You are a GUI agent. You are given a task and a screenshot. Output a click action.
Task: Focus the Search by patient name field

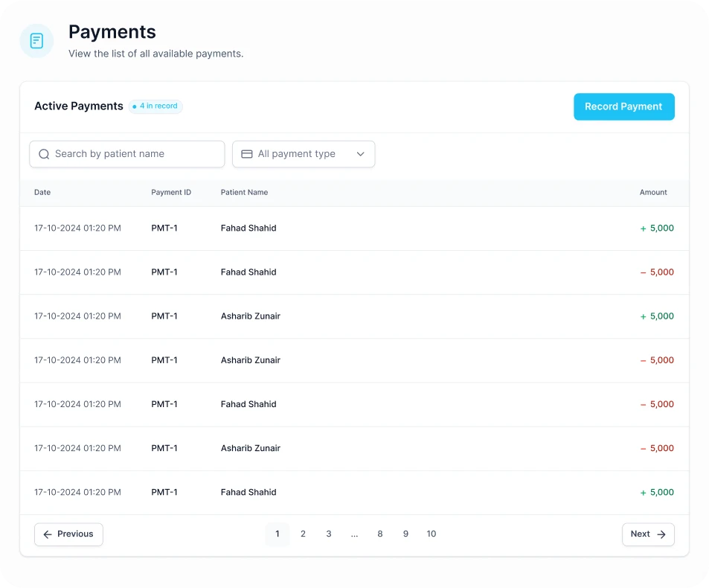click(134, 154)
